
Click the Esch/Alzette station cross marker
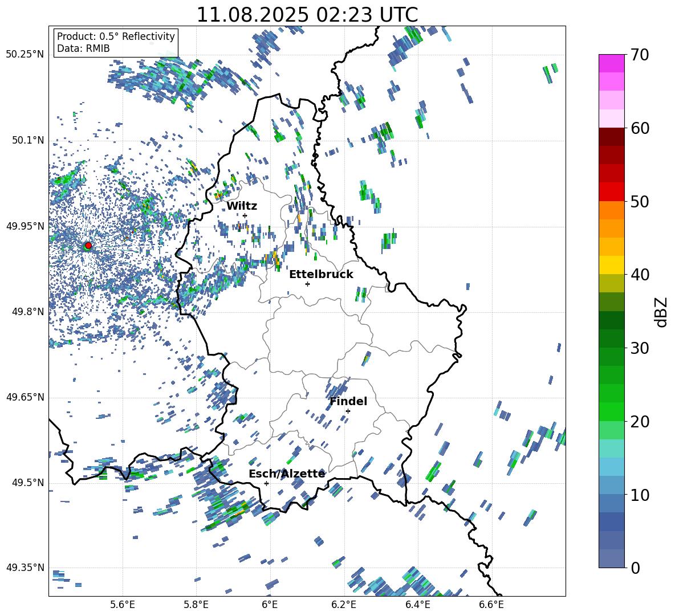(266, 483)
